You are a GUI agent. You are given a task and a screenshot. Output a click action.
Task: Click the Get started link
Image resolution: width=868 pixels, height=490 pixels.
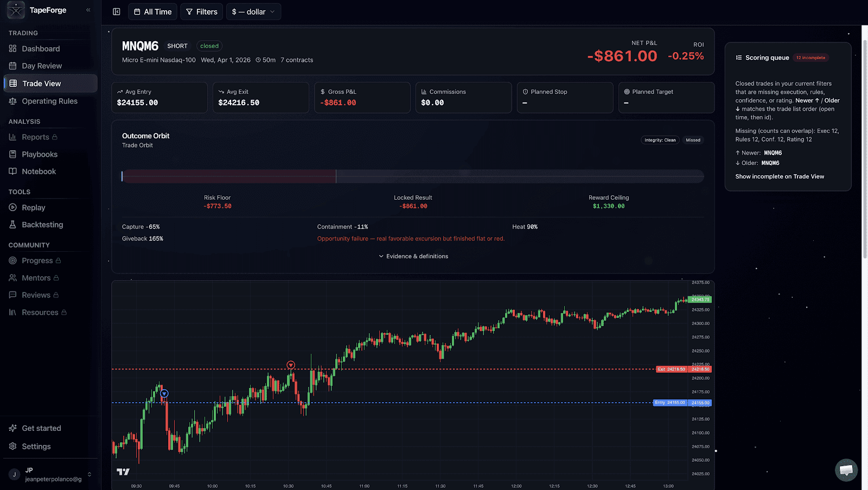(50, 429)
